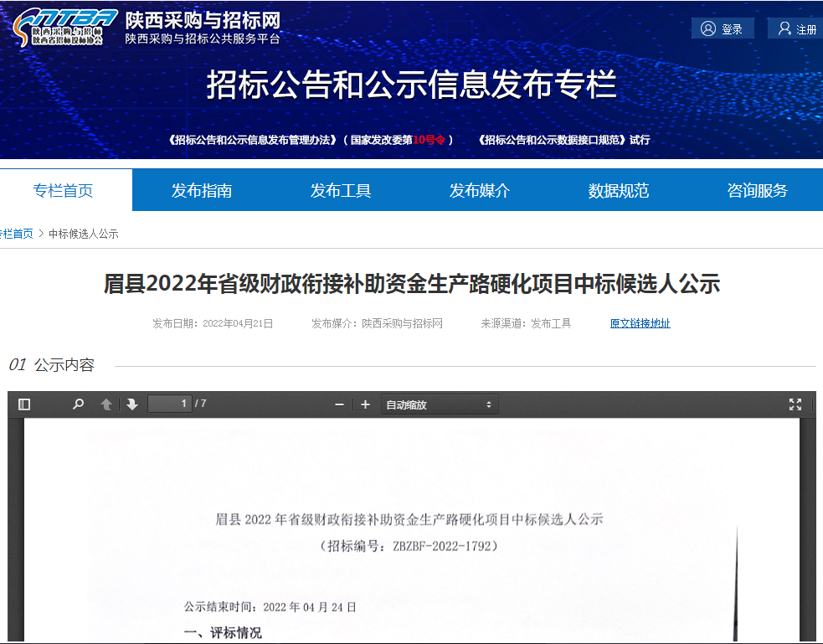Click the 注册 register icon button
Screen dimensions: 823x644
tap(784, 28)
